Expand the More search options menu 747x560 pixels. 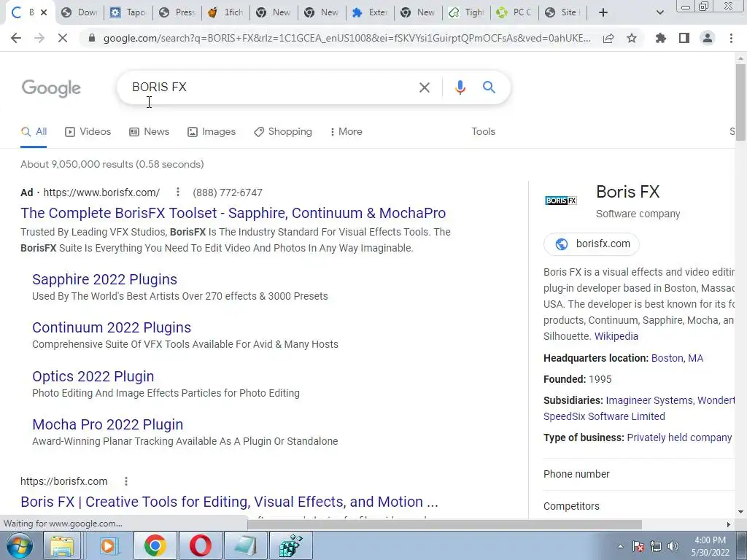click(x=347, y=131)
